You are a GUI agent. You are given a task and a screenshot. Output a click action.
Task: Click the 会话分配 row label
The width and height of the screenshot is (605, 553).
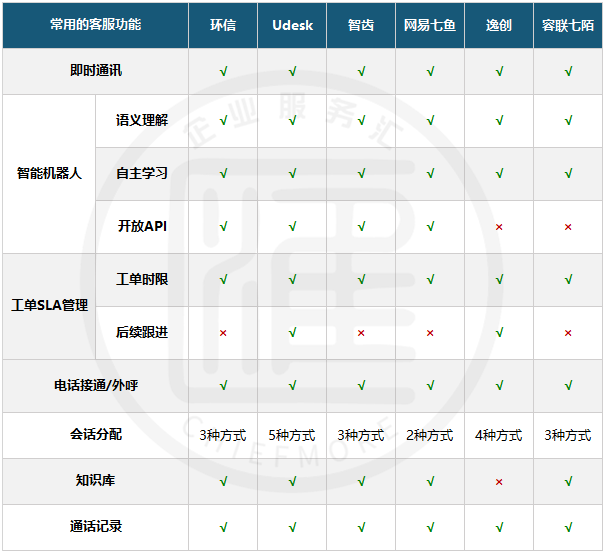(x=96, y=435)
